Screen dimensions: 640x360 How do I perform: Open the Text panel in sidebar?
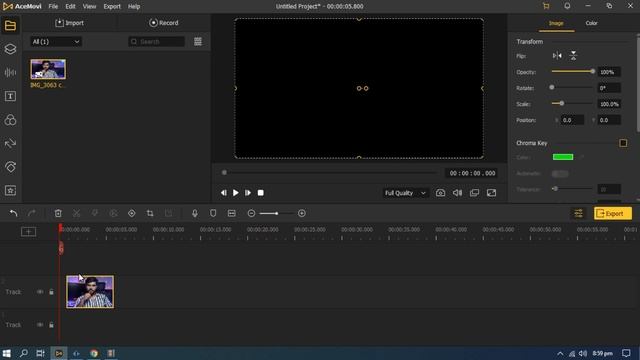pos(10,96)
